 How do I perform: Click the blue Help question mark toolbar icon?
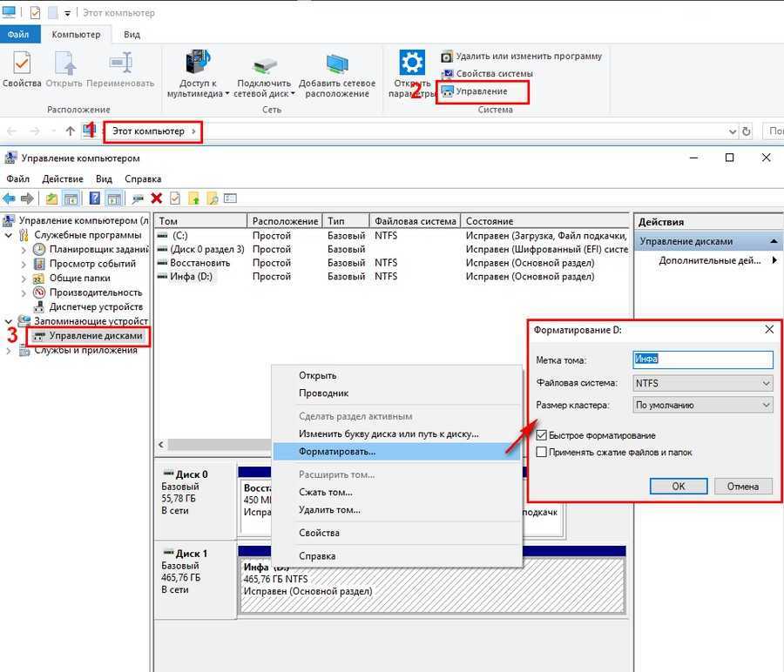pos(95,198)
